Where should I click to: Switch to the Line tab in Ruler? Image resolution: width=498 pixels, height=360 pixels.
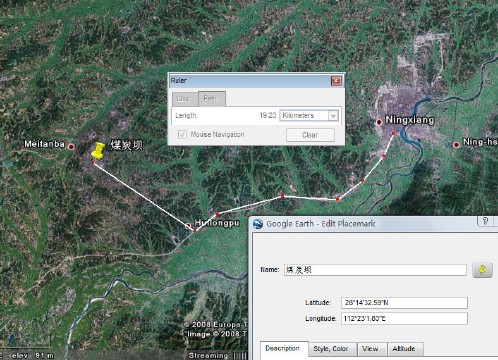tap(183, 99)
